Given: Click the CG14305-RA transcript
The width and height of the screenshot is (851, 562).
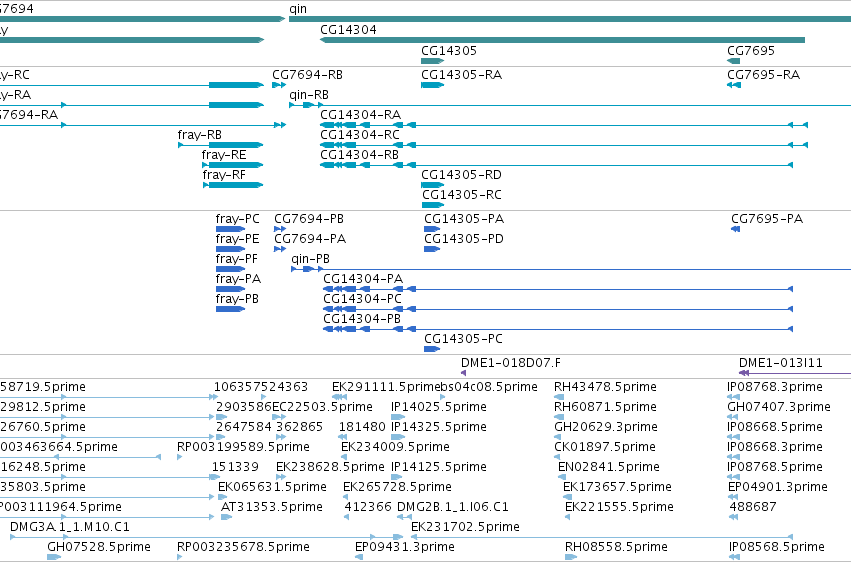Looking at the screenshot, I should (433, 85).
